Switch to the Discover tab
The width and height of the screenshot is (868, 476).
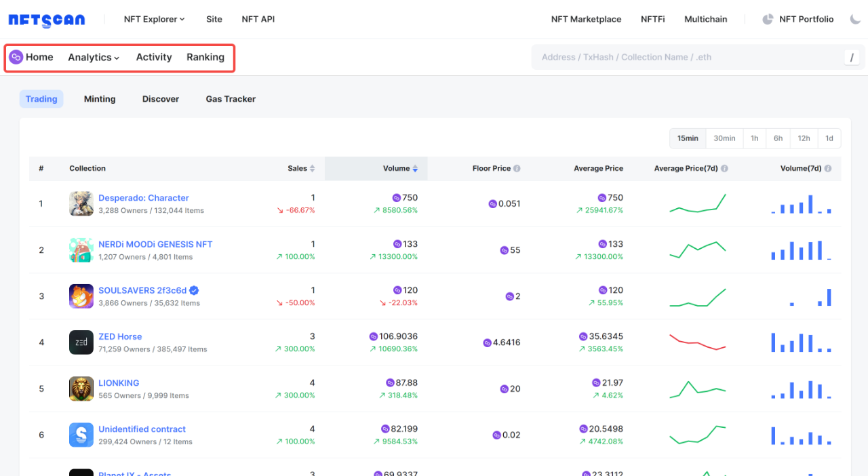click(x=161, y=99)
